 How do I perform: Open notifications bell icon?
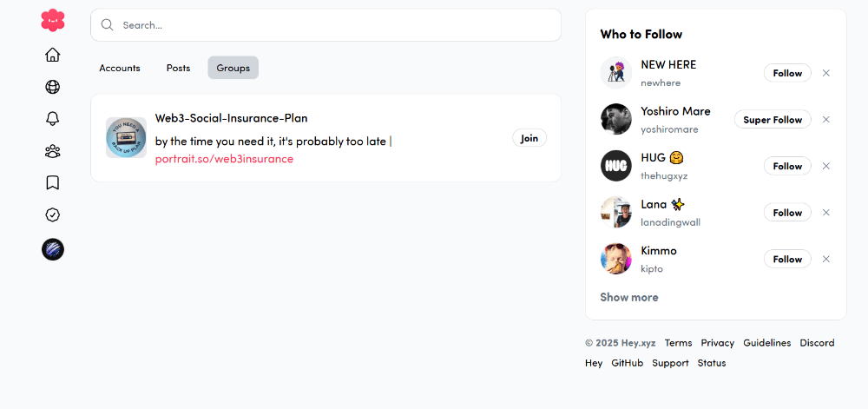pyautogui.click(x=53, y=119)
